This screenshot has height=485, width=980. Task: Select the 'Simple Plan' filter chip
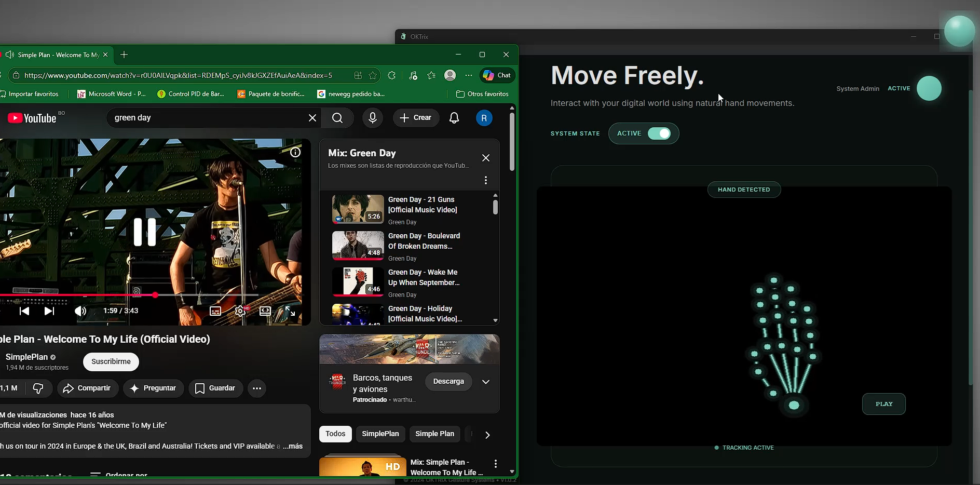click(x=435, y=434)
